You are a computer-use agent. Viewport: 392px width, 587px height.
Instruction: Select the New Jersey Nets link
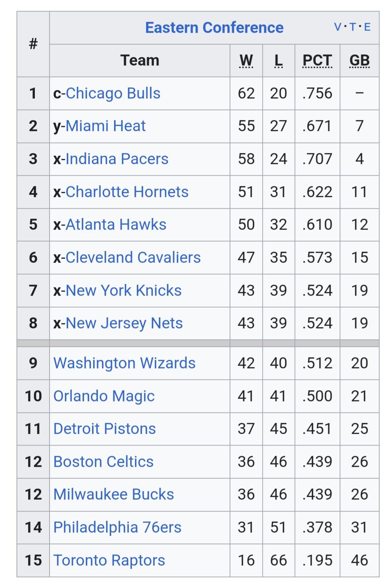pos(124,323)
